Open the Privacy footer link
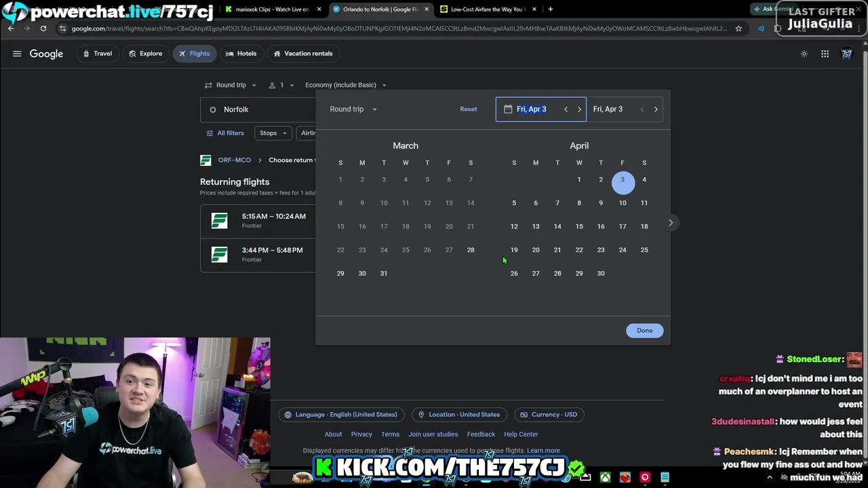Image resolution: width=868 pixels, height=488 pixels. point(361,434)
